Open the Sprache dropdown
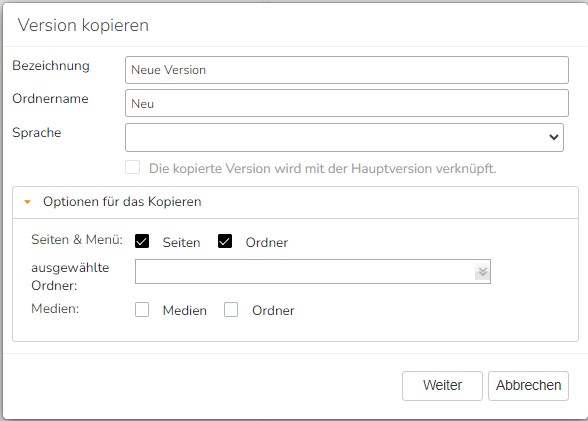 pyautogui.click(x=344, y=138)
